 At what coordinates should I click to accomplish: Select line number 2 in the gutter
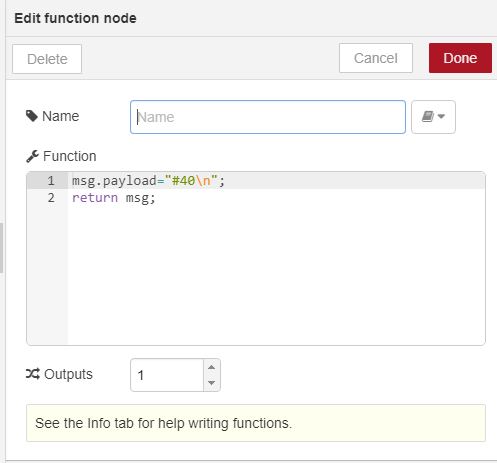[x=51, y=198]
